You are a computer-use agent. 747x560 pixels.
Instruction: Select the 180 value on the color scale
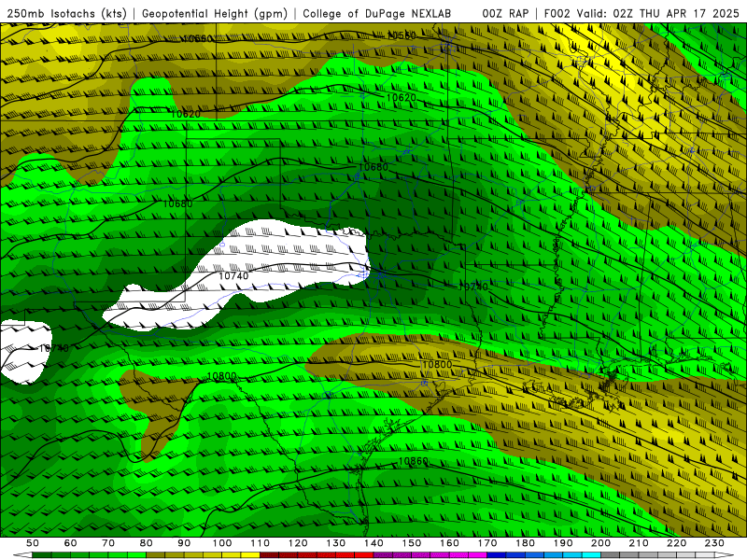(525, 543)
